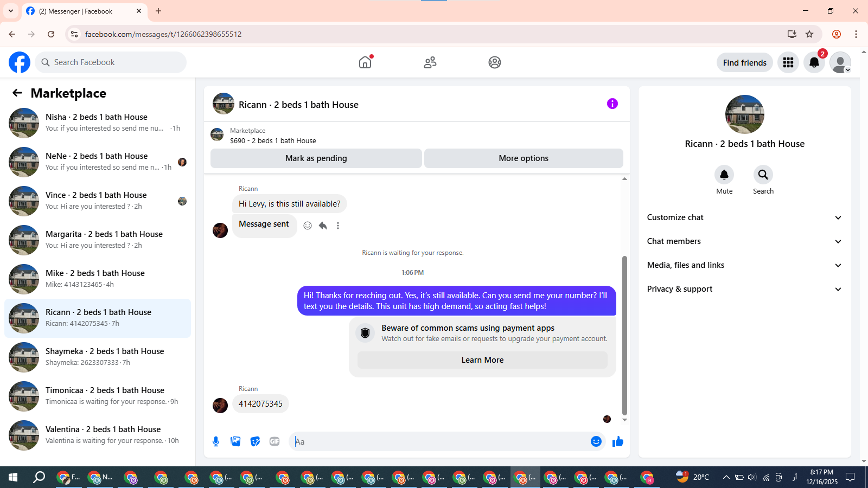Open the Windows Start menu
This screenshot has height=488, width=868.
point(13,477)
